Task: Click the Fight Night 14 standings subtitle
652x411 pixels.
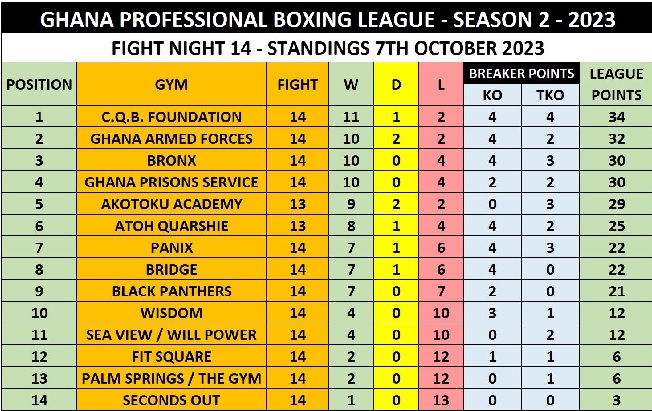Action: pyautogui.click(x=326, y=48)
